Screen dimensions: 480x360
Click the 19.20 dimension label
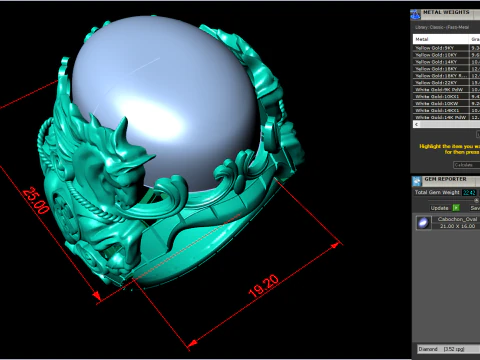click(x=264, y=286)
